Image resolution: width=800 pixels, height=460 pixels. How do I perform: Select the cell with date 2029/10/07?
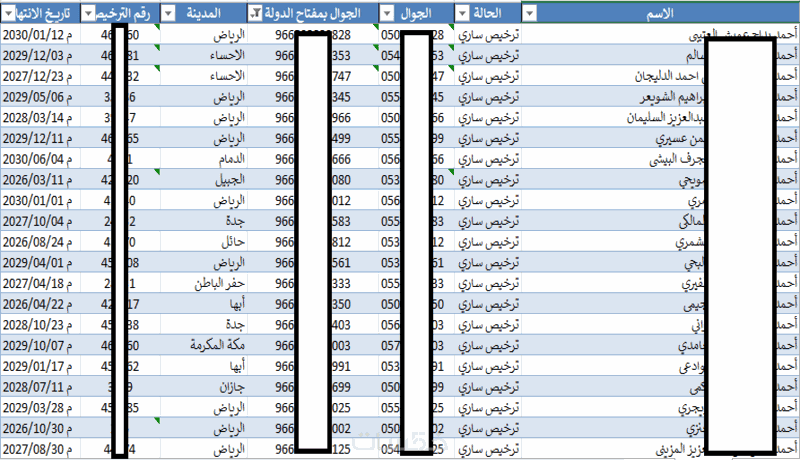tap(40, 346)
